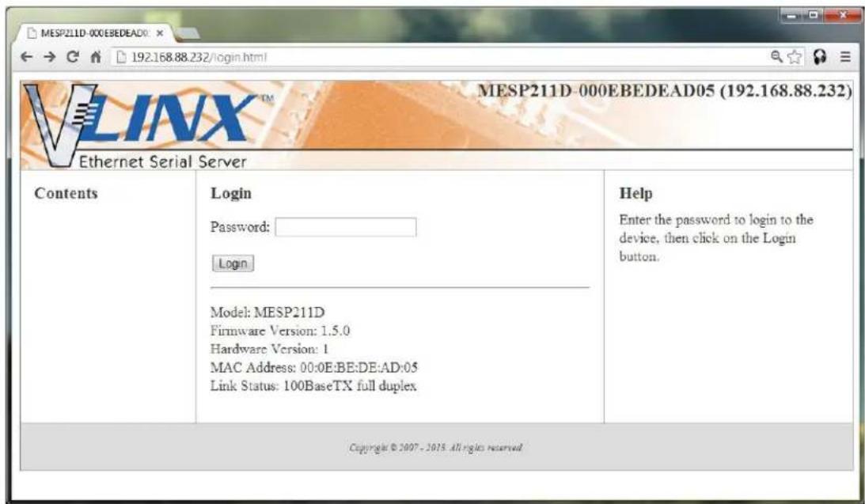Click the page file icon in address bar
The image size is (865, 504).
121,57
